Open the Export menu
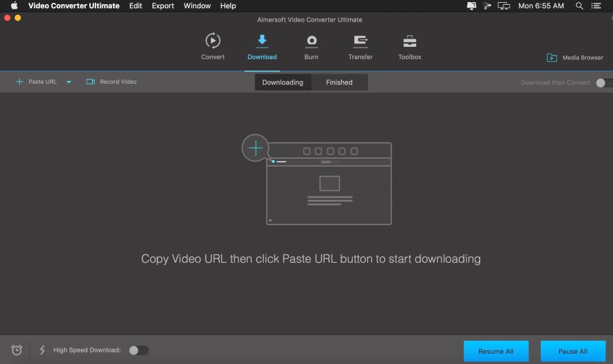 [163, 6]
